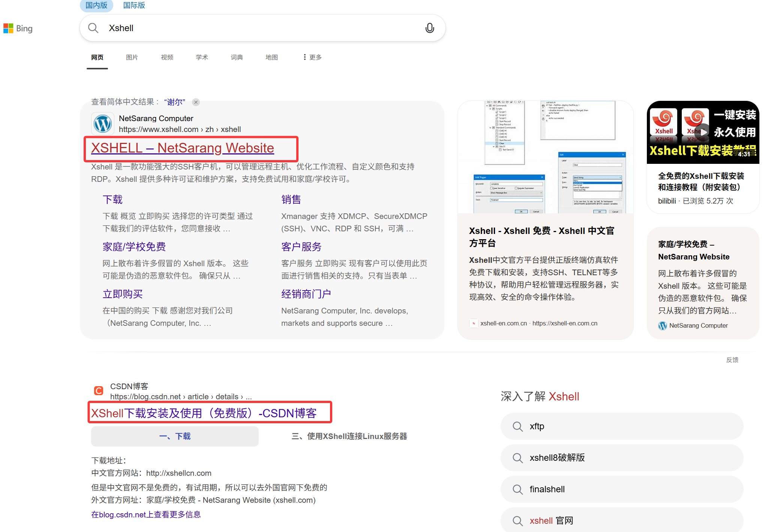Select the 地图 tab
Viewport: 780px width, 532px height.
(271, 57)
